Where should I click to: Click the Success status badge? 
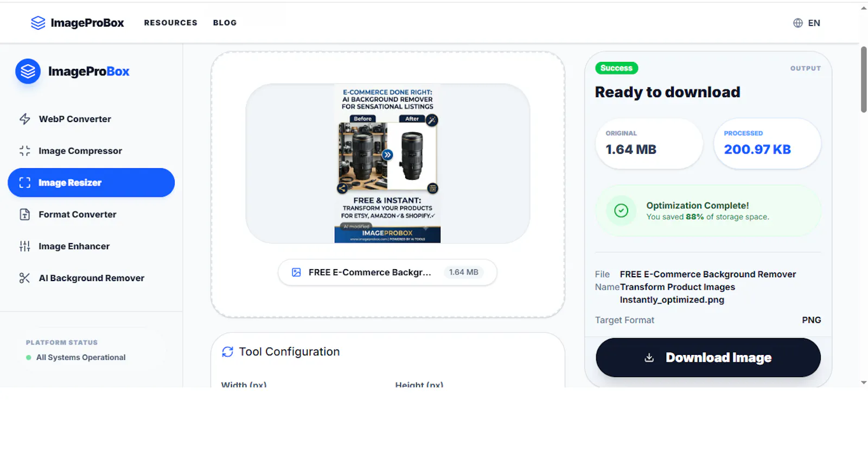(x=616, y=68)
